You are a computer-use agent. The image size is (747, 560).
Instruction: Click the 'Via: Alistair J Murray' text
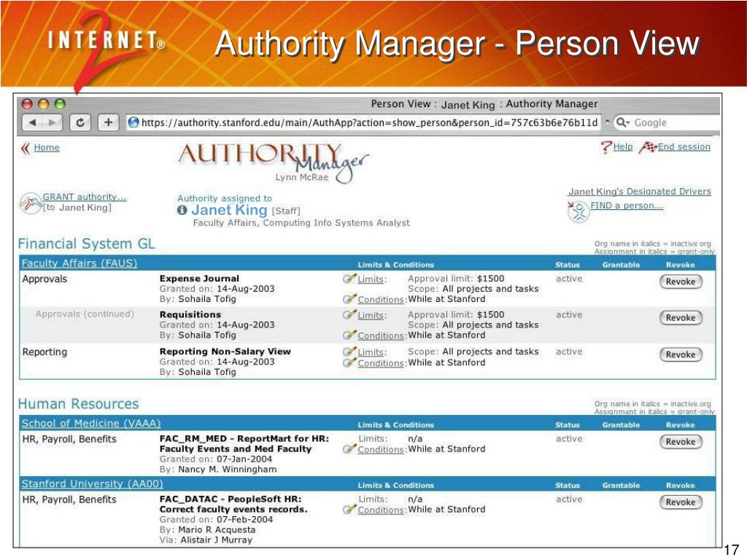point(206,540)
